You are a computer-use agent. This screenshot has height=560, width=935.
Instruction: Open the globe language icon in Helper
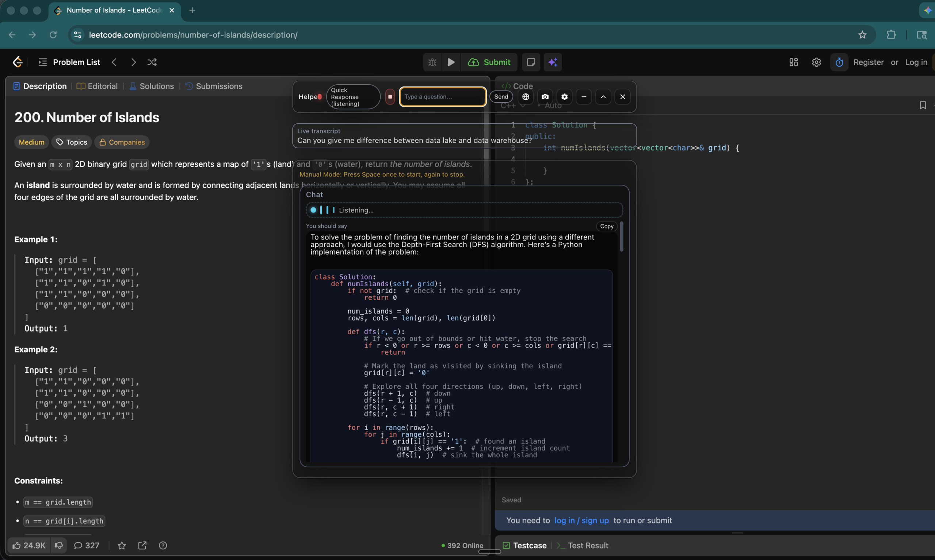coord(526,97)
